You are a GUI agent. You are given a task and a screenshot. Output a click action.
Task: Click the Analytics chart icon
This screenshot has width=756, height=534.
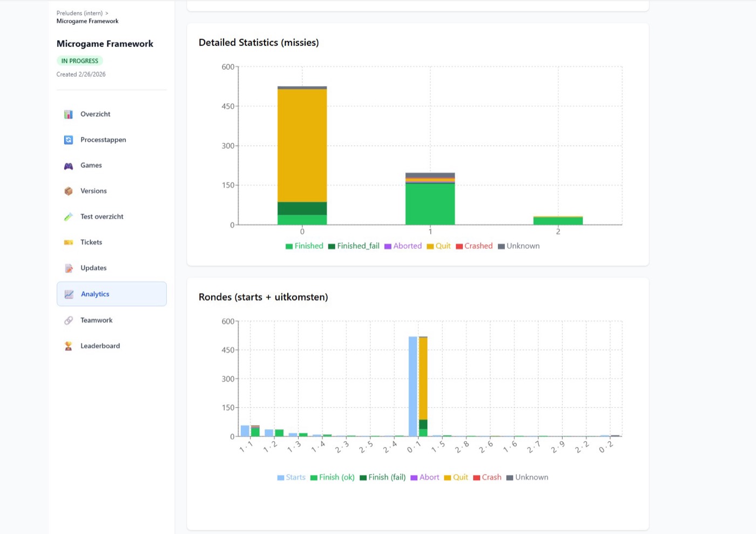(69, 294)
